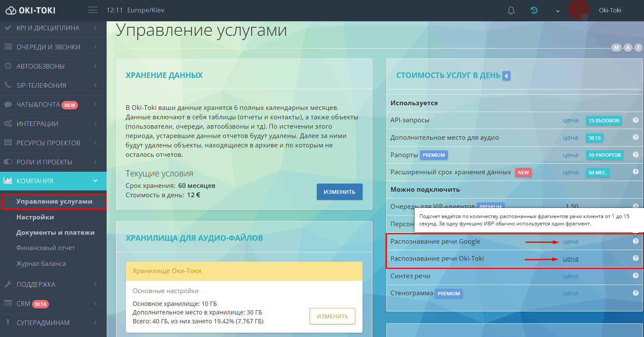Open help icon for Распознавание речи Google

[635, 241]
